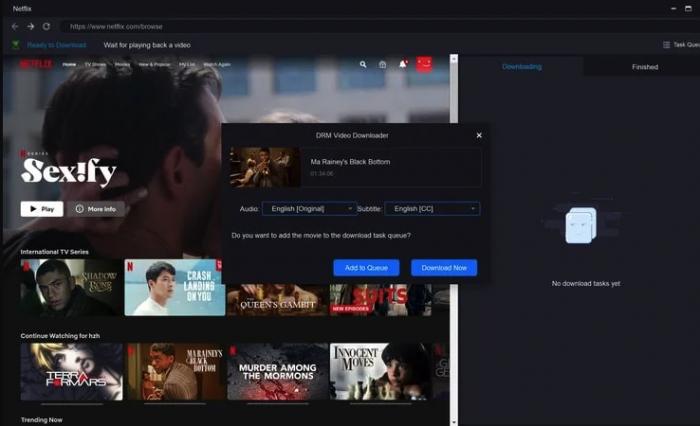Click the green download status icon
700x426 pixels.
[x=16, y=45]
